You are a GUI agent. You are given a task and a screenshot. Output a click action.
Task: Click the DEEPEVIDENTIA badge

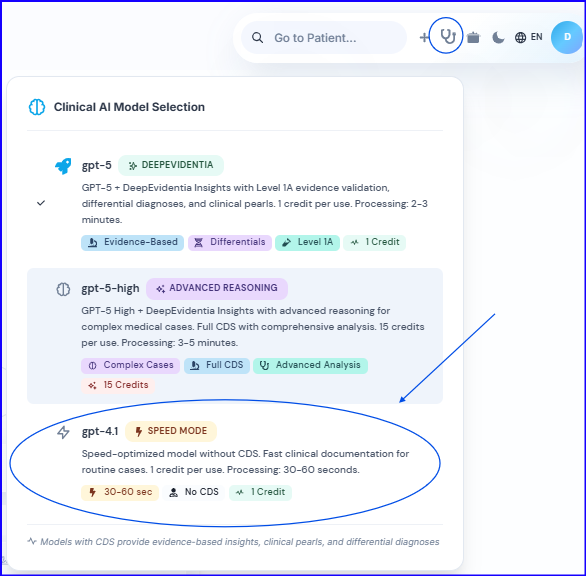click(x=171, y=165)
